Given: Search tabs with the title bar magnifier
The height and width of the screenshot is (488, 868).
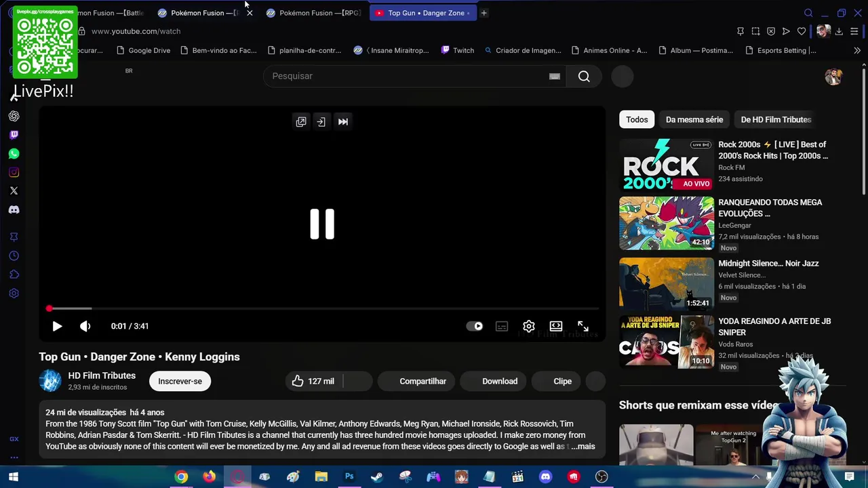Looking at the screenshot, I should coord(808,13).
